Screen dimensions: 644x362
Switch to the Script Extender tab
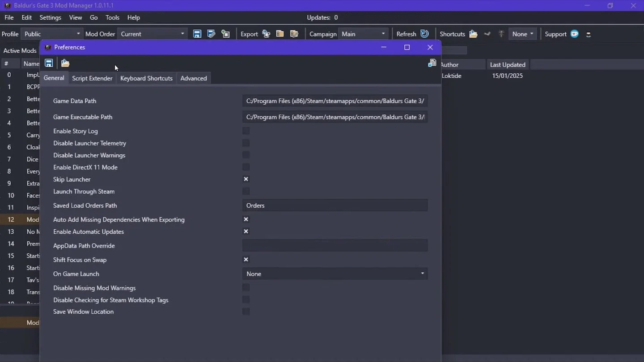tap(92, 78)
